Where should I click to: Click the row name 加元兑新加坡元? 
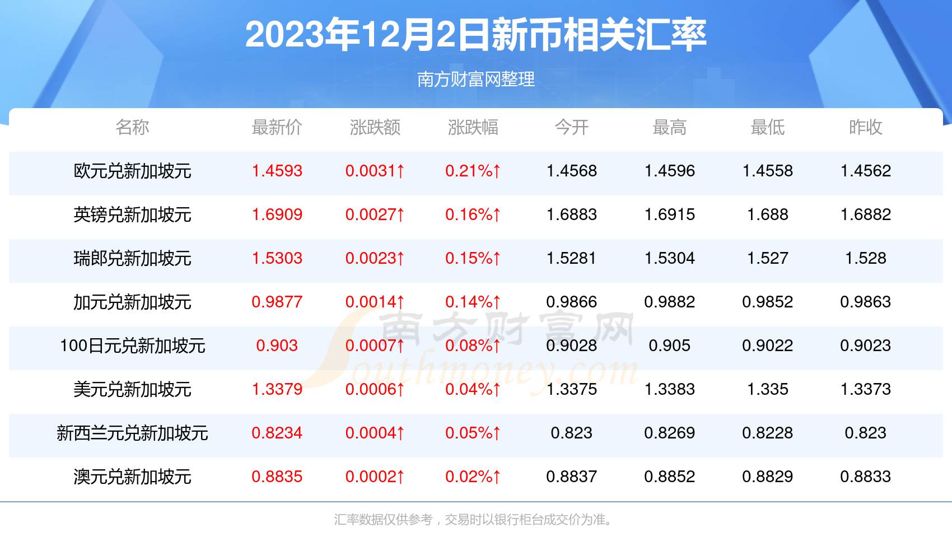pyautogui.click(x=132, y=302)
